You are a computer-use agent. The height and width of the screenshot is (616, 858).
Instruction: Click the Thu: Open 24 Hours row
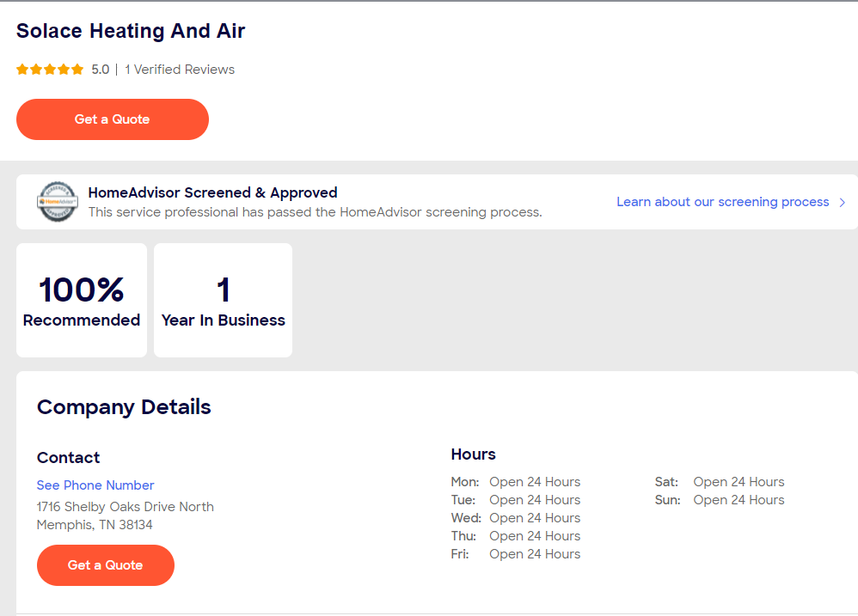(516, 535)
